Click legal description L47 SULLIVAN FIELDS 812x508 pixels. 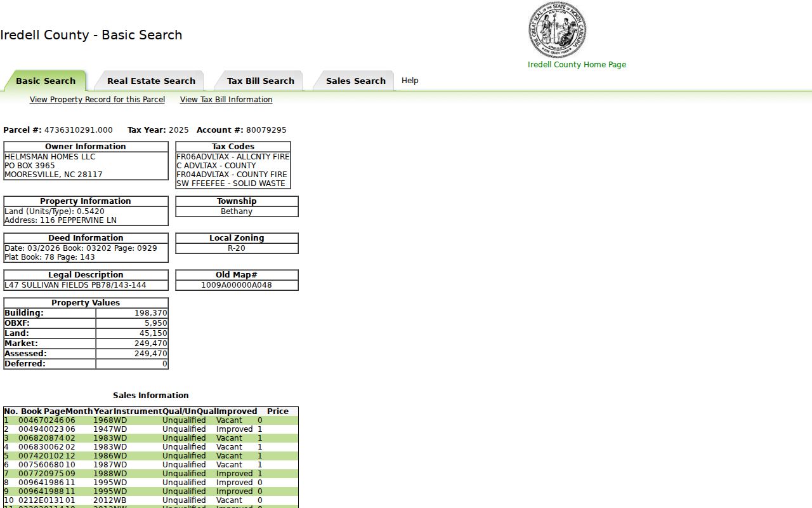click(75, 285)
